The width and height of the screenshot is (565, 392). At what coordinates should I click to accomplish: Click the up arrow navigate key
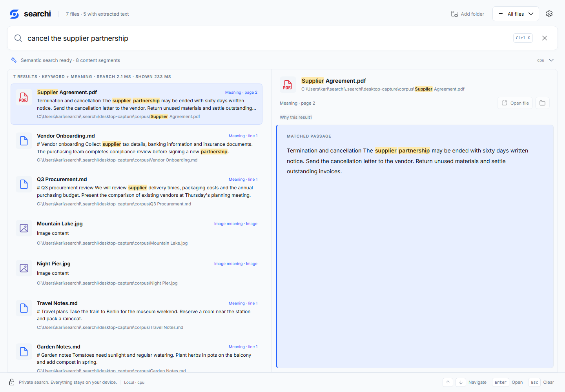click(448, 383)
